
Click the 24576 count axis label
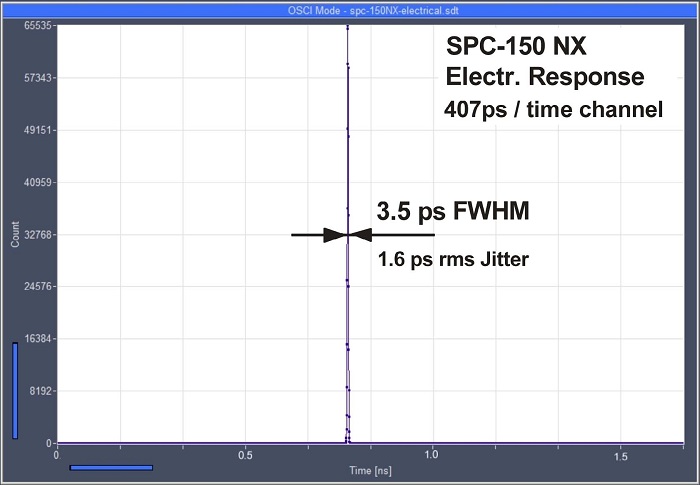(x=38, y=286)
